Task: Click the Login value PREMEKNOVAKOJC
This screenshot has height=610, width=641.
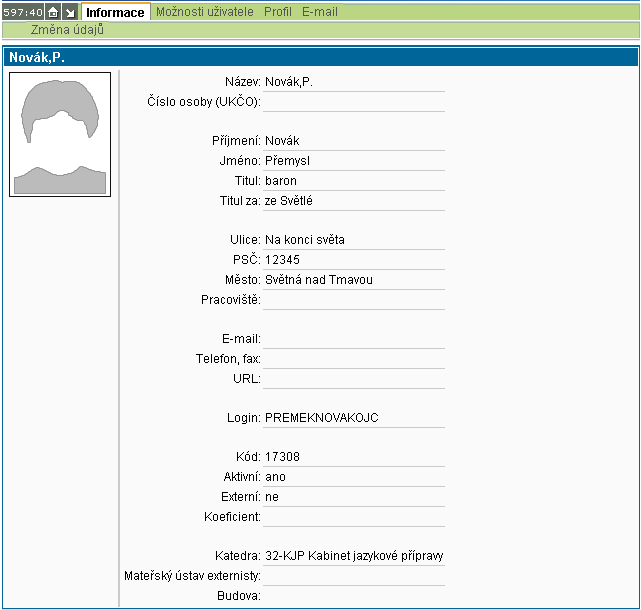Action: [x=321, y=417]
